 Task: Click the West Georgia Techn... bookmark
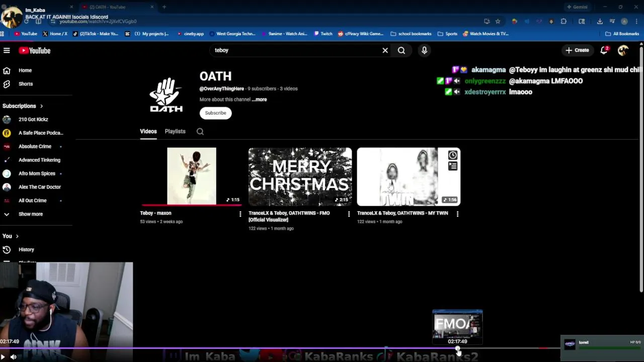click(232, 34)
